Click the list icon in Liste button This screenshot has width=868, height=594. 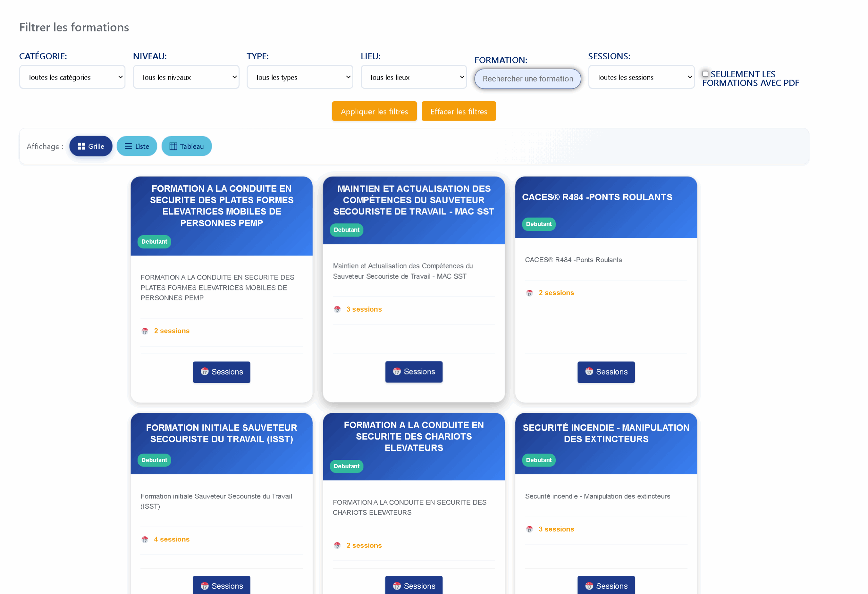click(x=128, y=146)
